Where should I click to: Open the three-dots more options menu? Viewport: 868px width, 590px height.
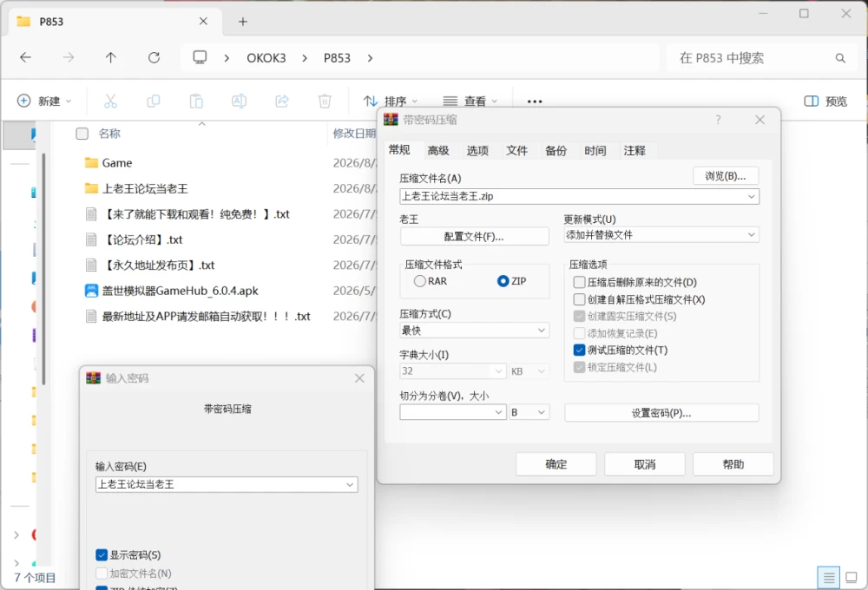click(x=535, y=102)
